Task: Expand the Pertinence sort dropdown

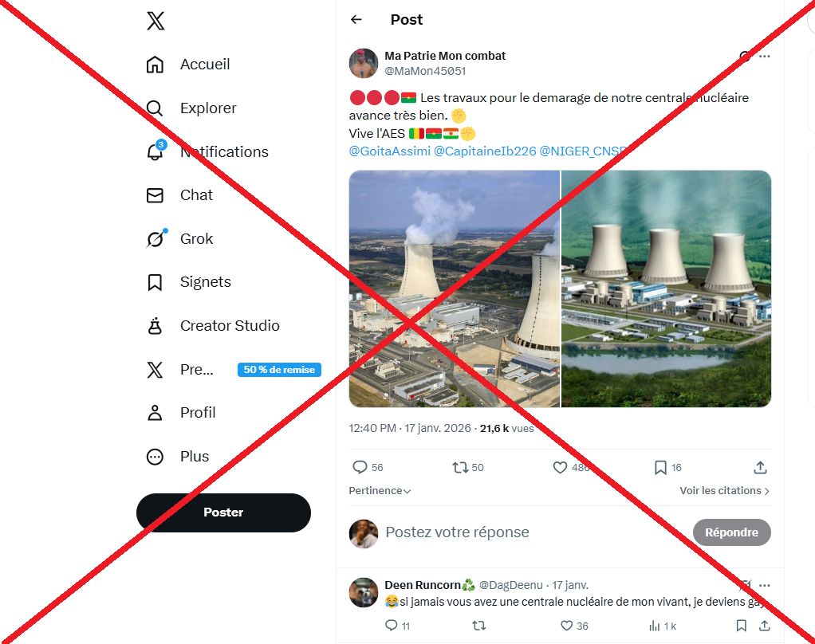Action: [x=380, y=491]
